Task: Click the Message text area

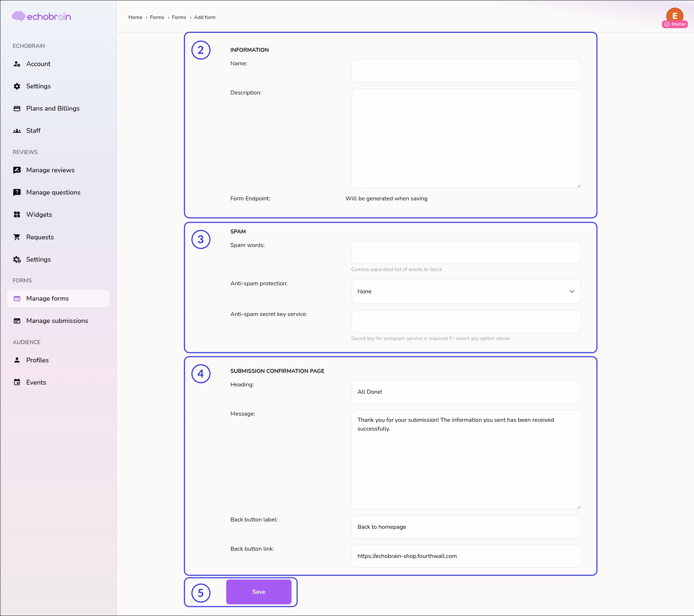Action: (x=466, y=459)
